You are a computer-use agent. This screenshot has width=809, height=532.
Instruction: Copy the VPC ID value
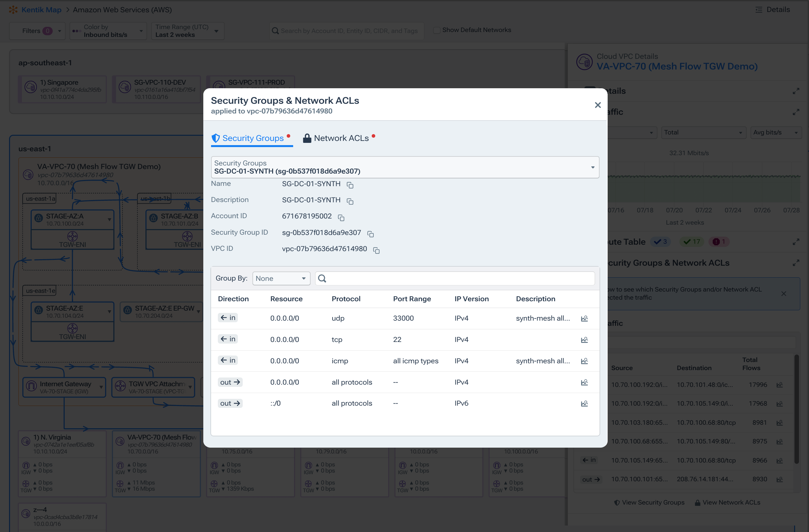click(x=376, y=250)
